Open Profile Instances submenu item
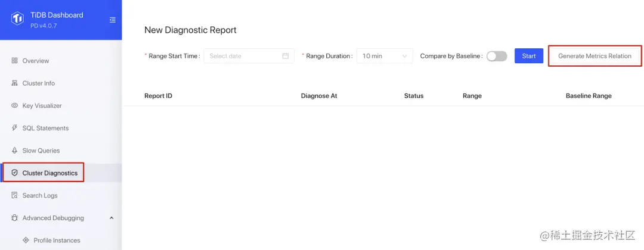Image resolution: width=644 pixels, height=250 pixels. pos(61,240)
